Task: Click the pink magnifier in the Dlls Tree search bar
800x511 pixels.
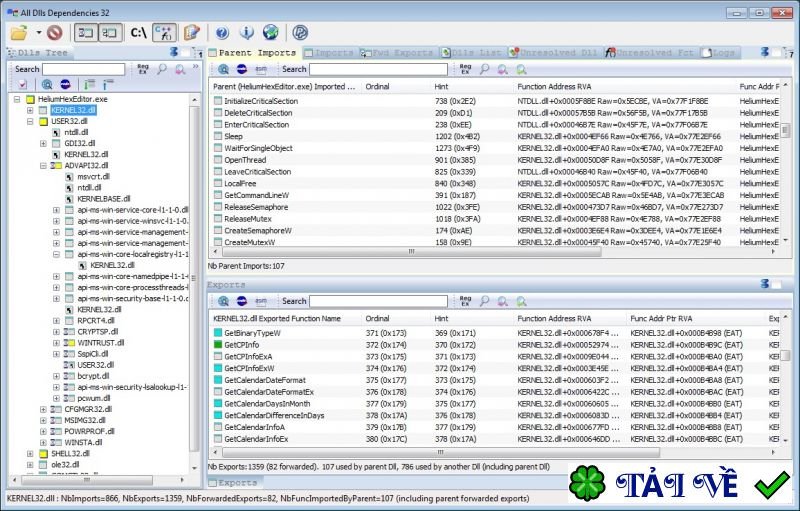Action: (x=180, y=69)
